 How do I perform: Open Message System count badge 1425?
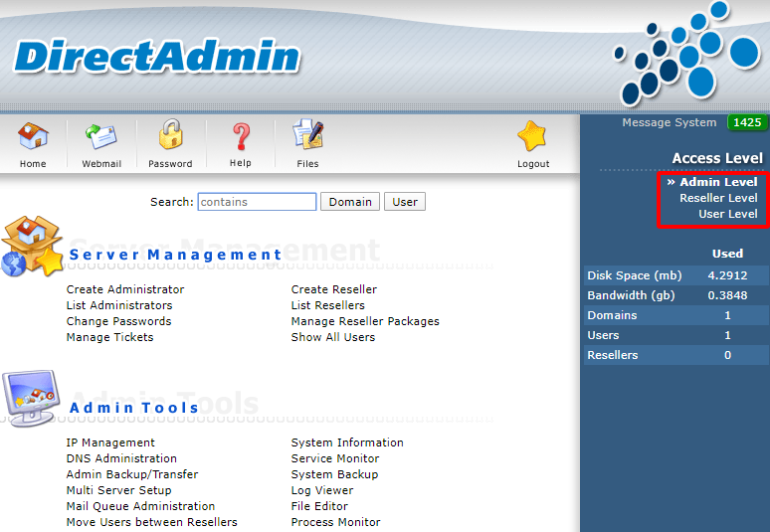click(x=747, y=122)
